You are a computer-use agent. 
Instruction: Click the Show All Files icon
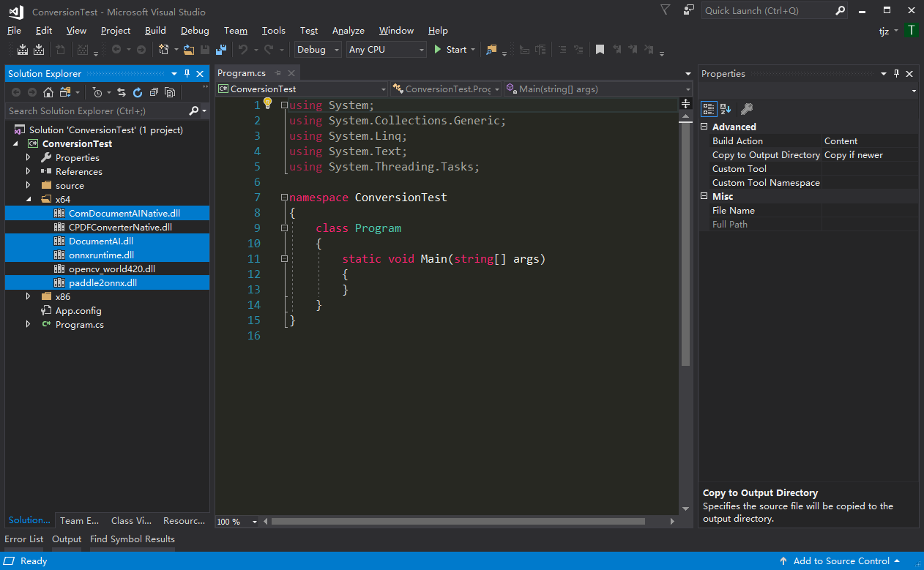pos(170,92)
